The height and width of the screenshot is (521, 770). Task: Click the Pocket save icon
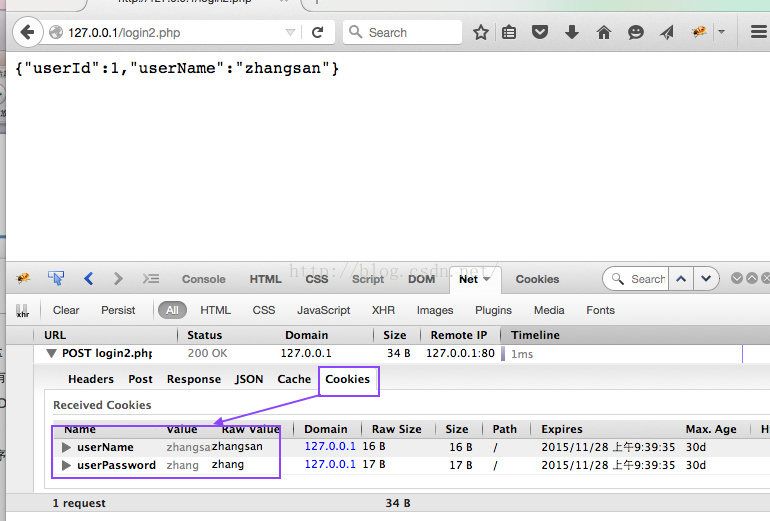[x=540, y=32]
